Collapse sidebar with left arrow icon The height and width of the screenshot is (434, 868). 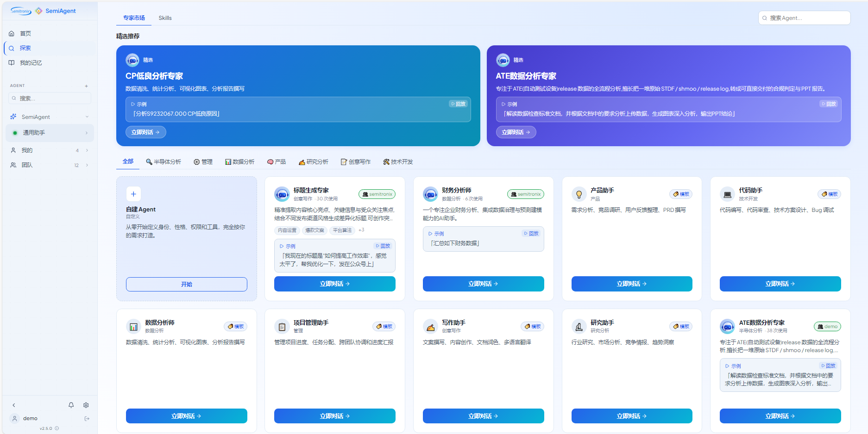14,405
